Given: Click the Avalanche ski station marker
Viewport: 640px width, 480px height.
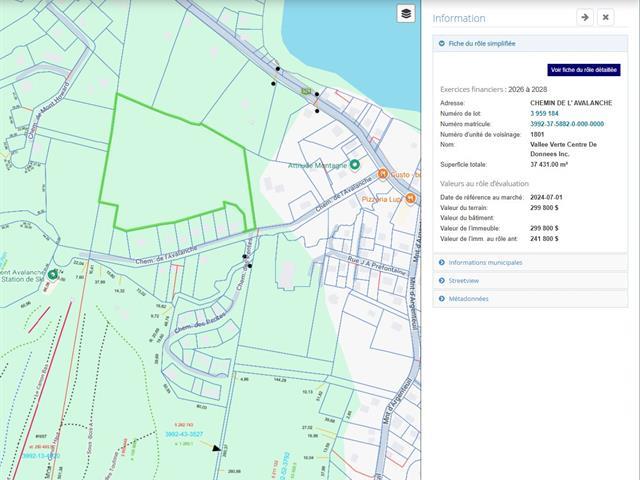Looking at the screenshot, I should [53, 273].
